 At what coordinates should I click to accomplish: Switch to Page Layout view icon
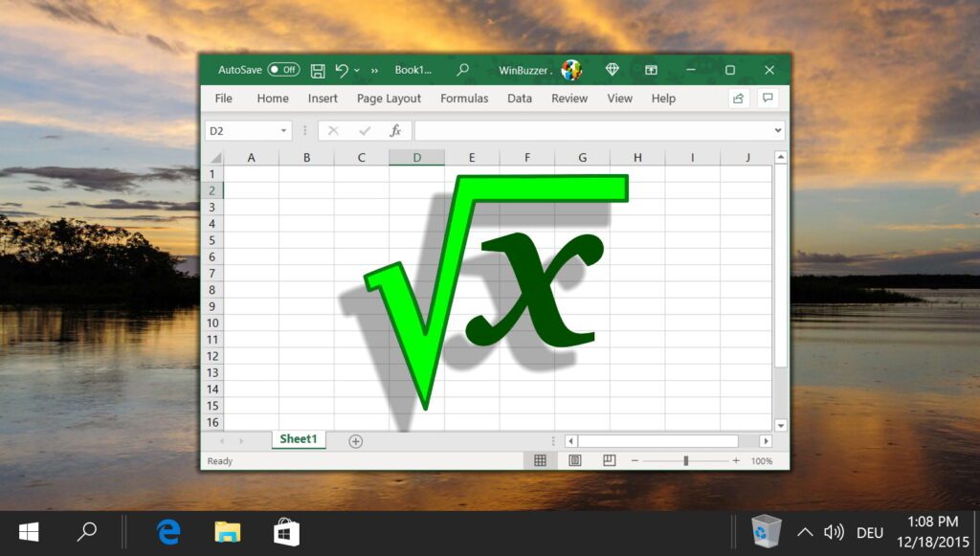coord(575,460)
